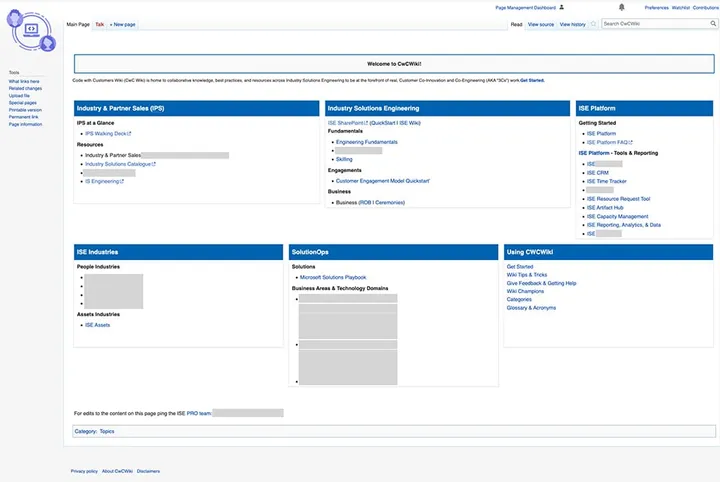
Task: Add page to watchlist with star icon
Action: click(593, 24)
